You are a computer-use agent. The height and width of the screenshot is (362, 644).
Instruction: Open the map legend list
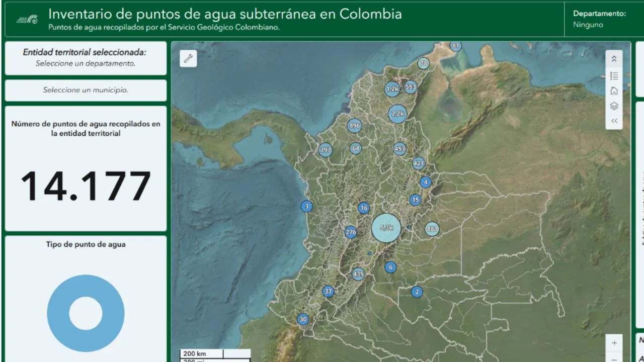pyautogui.click(x=614, y=76)
